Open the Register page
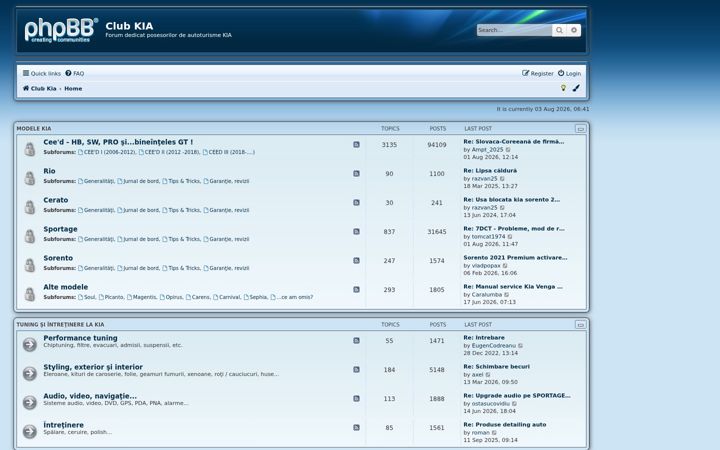The height and width of the screenshot is (450, 720). click(538, 73)
